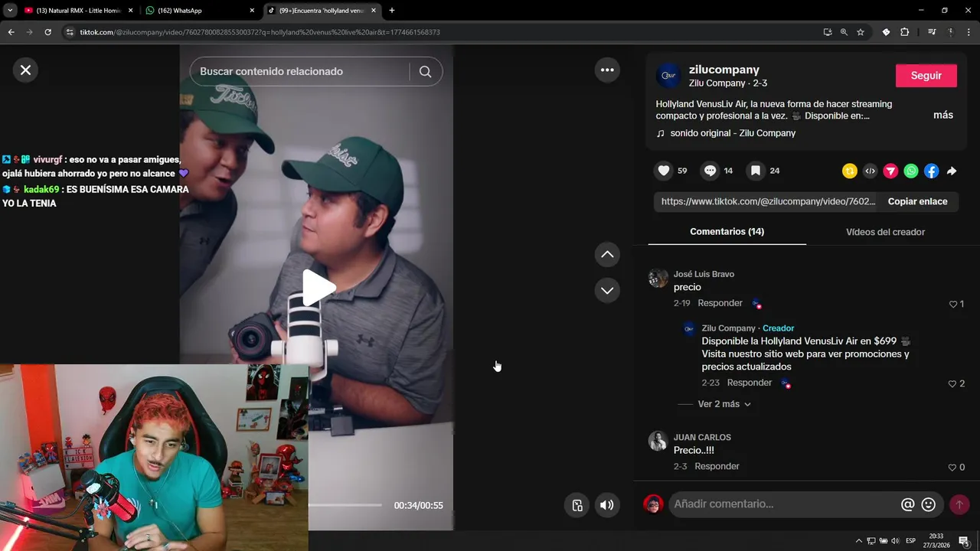The image size is (980, 551).
Task: Send video to friends pink icon
Action: tap(890, 171)
